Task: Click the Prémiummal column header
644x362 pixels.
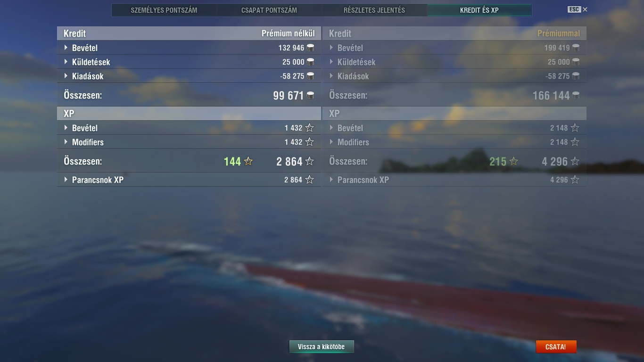Action: coord(559,33)
